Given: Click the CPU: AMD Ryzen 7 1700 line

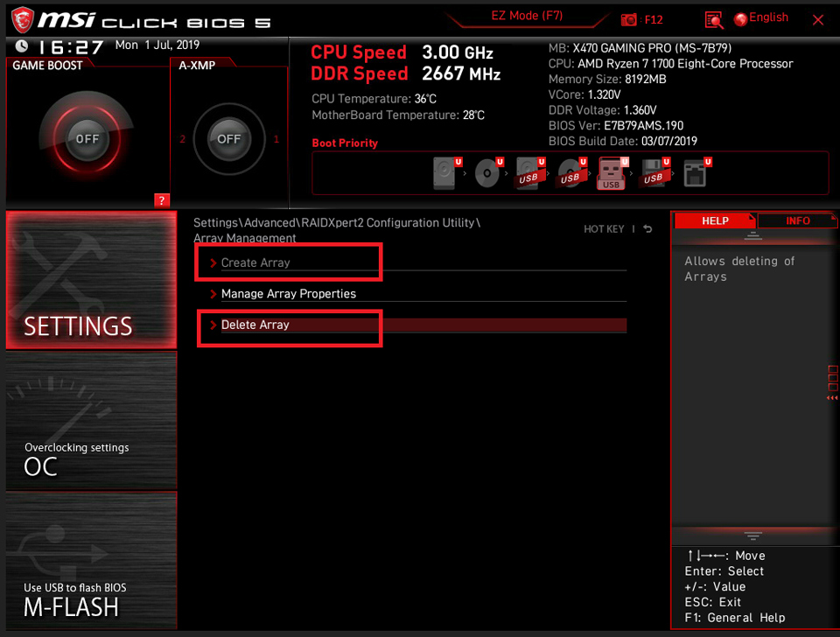Looking at the screenshot, I should coord(671,64).
